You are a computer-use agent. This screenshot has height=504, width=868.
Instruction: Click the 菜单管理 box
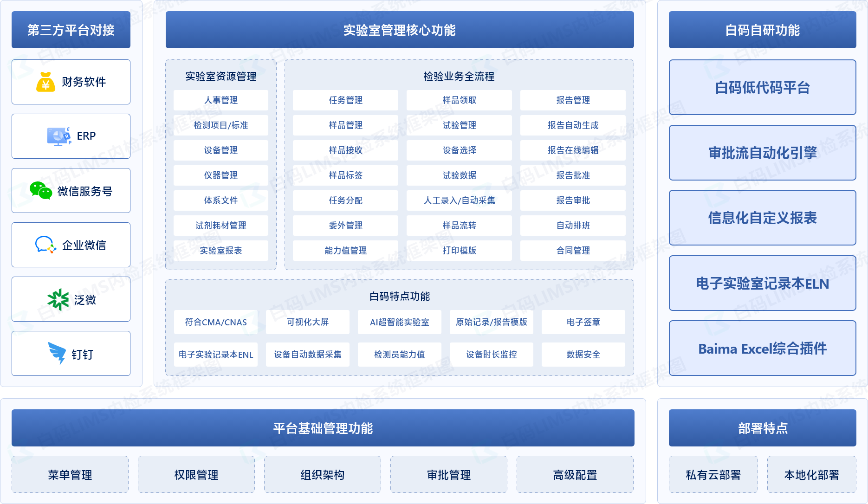[x=70, y=474]
